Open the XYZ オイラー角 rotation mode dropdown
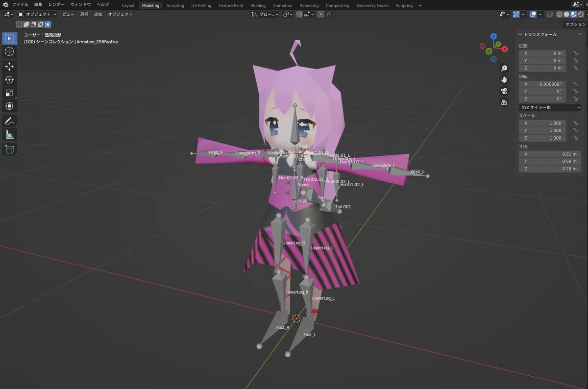The image size is (588, 389). pyautogui.click(x=550, y=107)
